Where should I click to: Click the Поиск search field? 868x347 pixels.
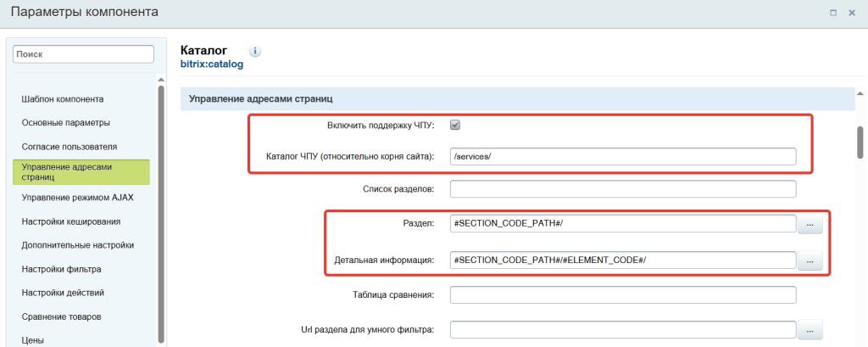pyautogui.click(x=83, y=53)
